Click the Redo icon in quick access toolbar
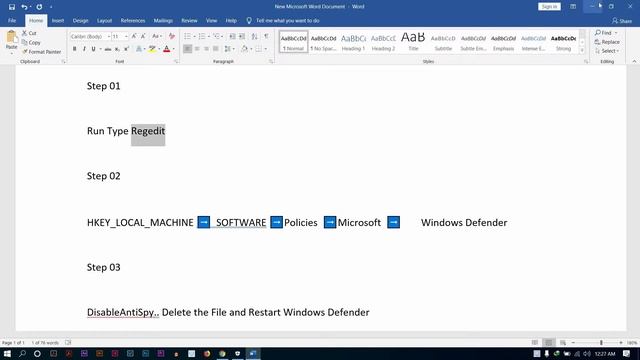The height and width of the screenshot is (360, 640). [x=39, y=7]
